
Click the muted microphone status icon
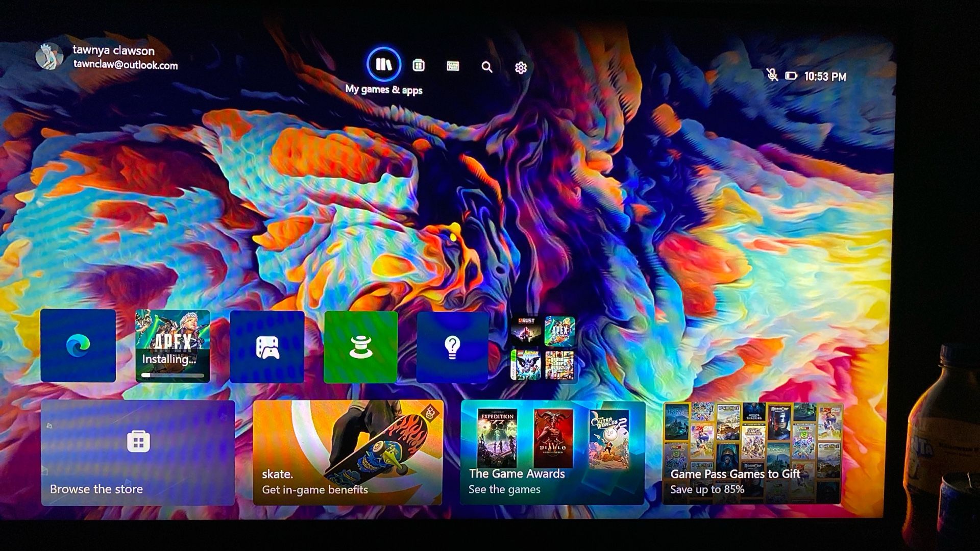pos(772,76)
